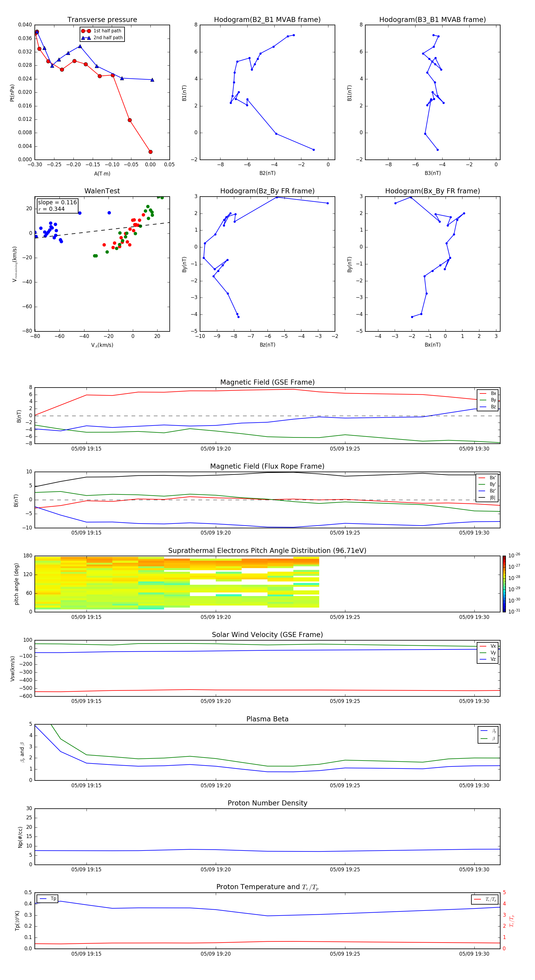Select the Transverse pressure plot title
This screenshot has height=980, width=535.
pos(102,20)
